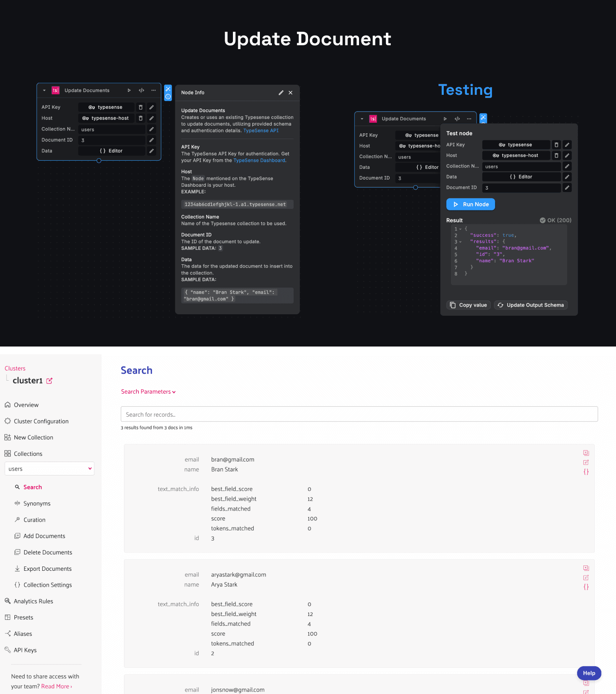Edit Data in Test node panel

(567, 177)
